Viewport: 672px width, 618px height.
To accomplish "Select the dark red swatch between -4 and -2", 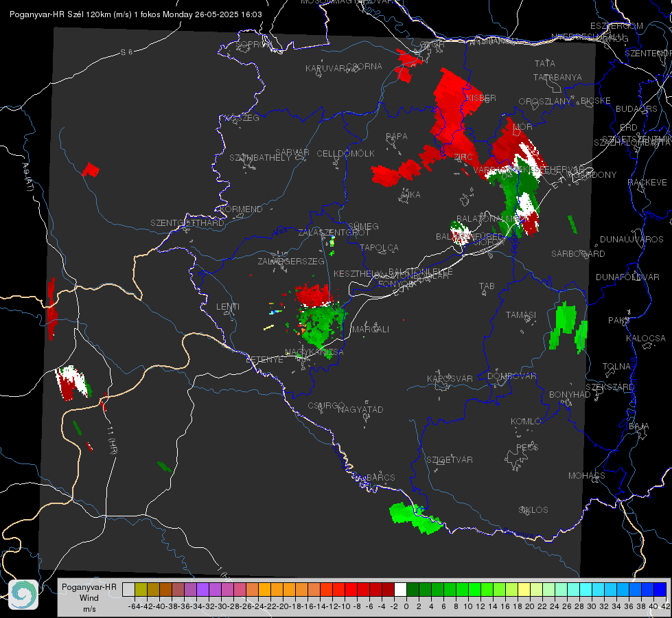I will (x=388, y=589).
